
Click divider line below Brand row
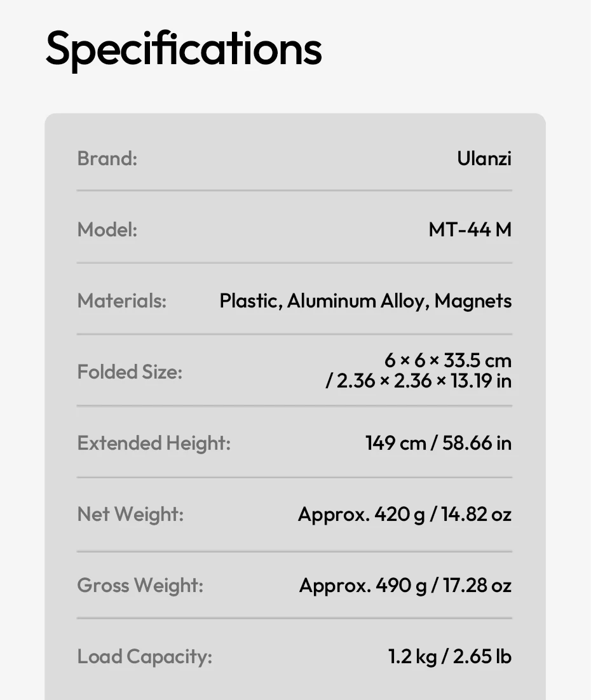[294, 191]
